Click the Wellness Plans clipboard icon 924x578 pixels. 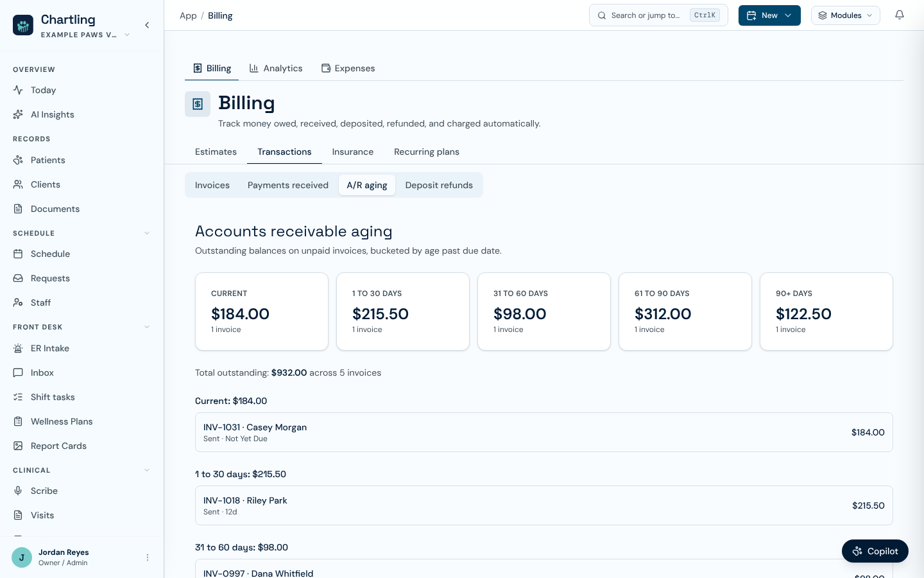pos(18,421)
